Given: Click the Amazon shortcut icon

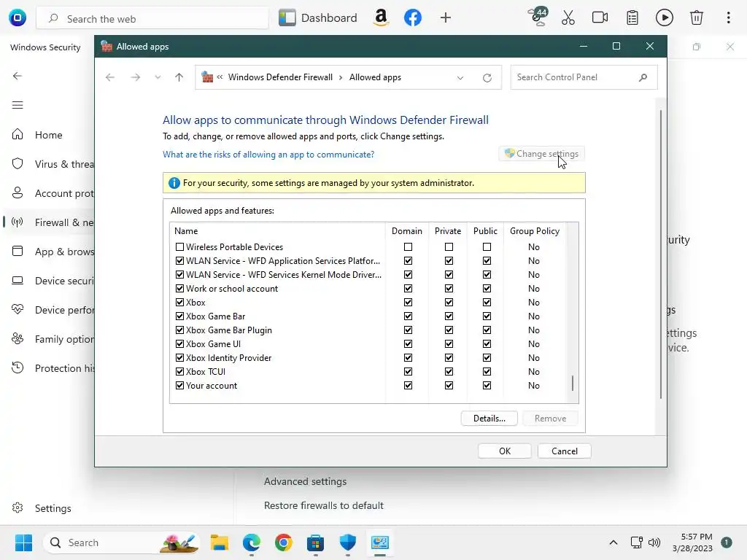Looking at the screenshot, I should point(381,18).
